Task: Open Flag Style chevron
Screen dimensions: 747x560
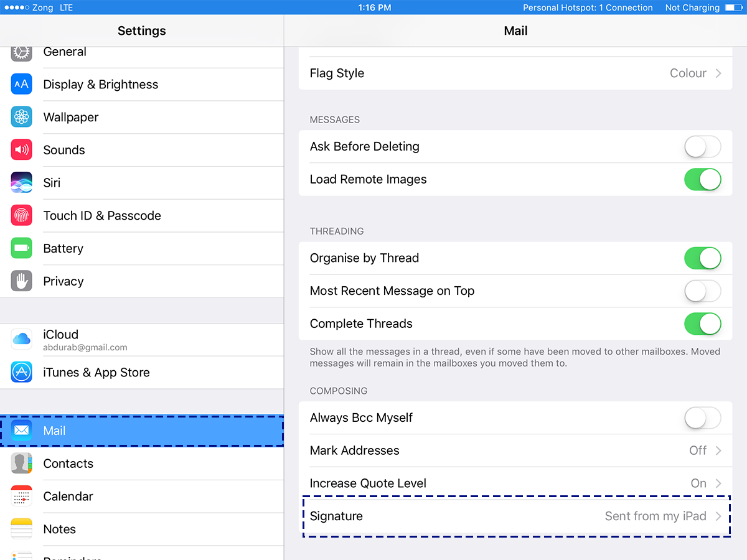Action: click(x=718, y=73)
